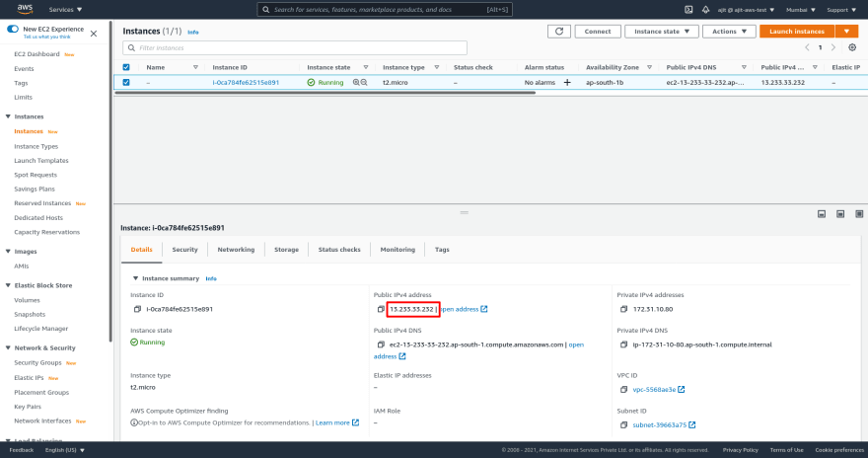
Task: Refresh the instances list
Action: click(x=559, y=32)
